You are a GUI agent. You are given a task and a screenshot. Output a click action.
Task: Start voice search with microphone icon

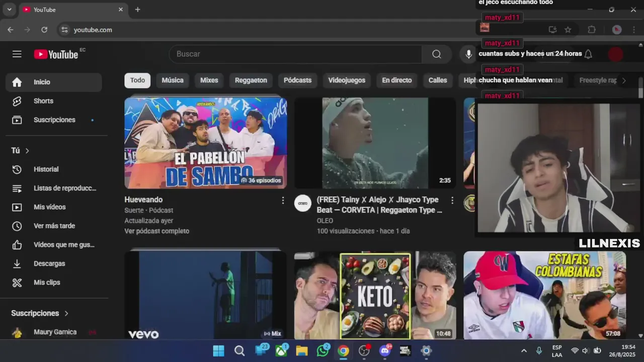(469, 54)
